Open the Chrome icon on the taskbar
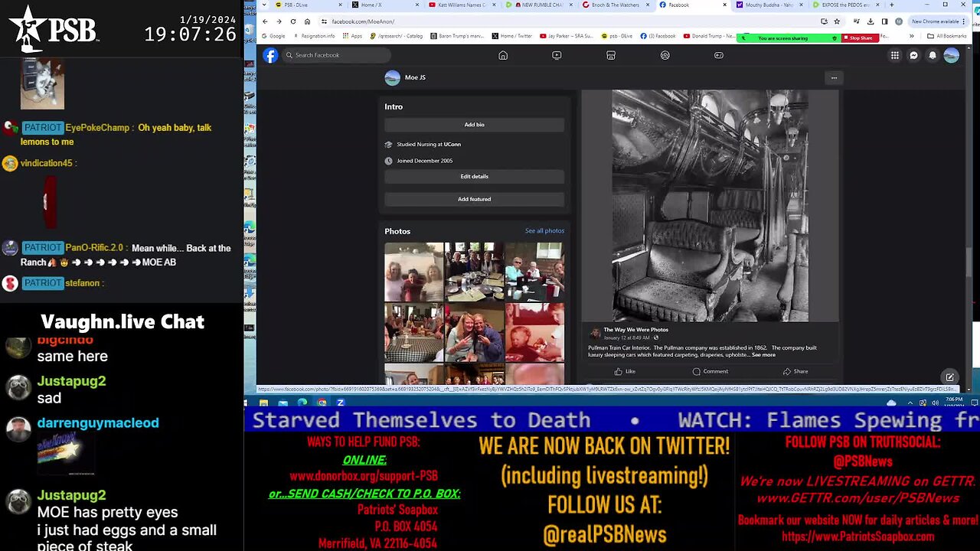Viewport: 980px width, 551px height. (x=322, y=403)
